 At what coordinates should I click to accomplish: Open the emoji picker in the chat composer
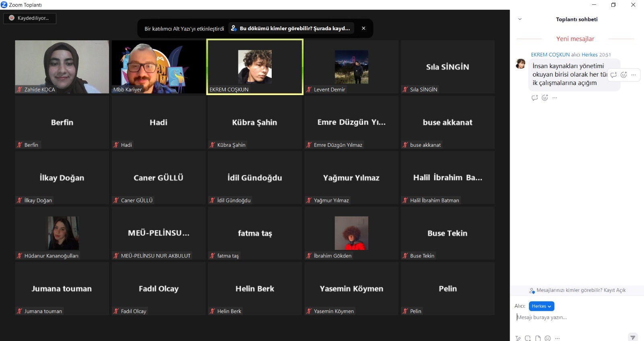(x=547, y=338)
